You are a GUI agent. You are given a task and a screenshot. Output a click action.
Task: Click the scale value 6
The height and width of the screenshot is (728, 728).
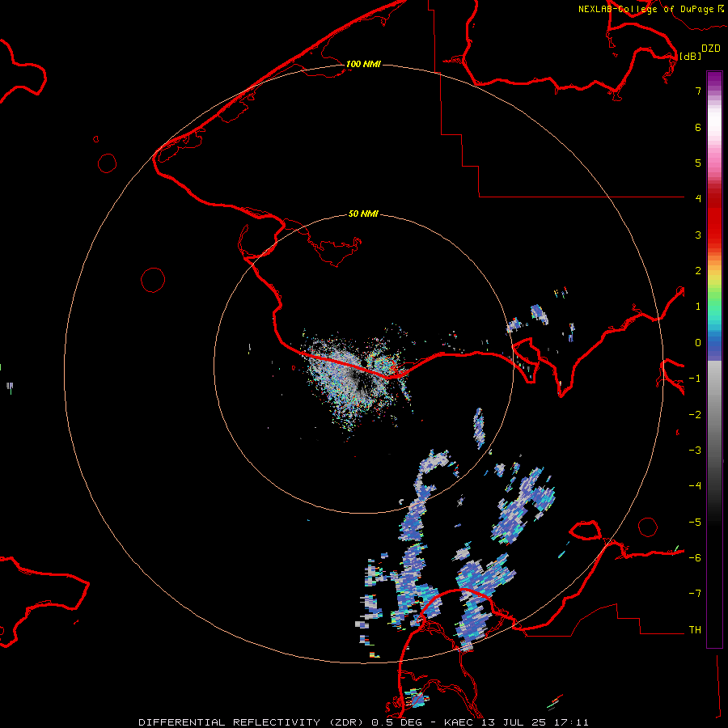[x=698, y=127]
